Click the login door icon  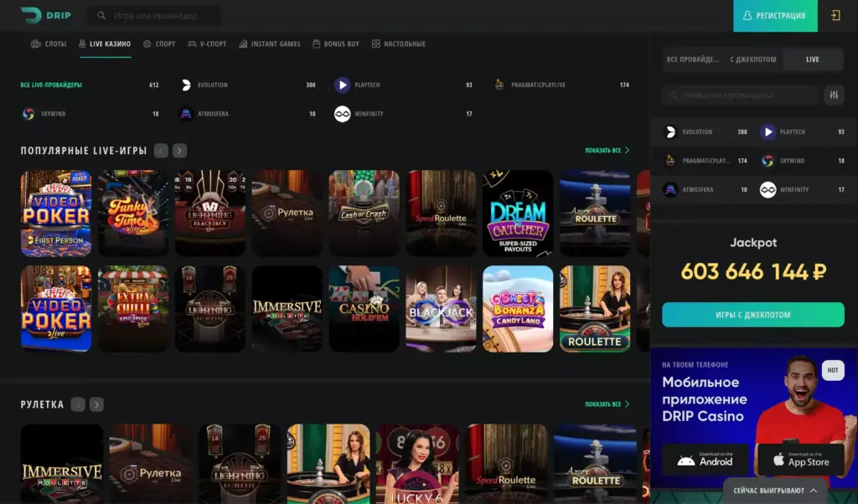click(835, 16)
